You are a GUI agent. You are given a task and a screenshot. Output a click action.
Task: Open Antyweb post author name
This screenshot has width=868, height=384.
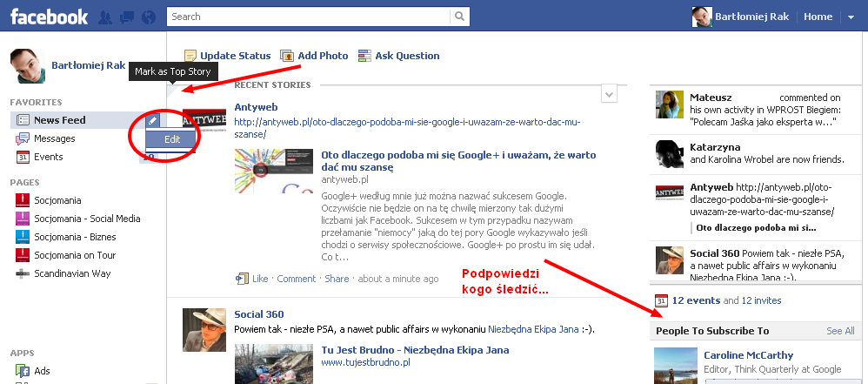click(256, 107)
